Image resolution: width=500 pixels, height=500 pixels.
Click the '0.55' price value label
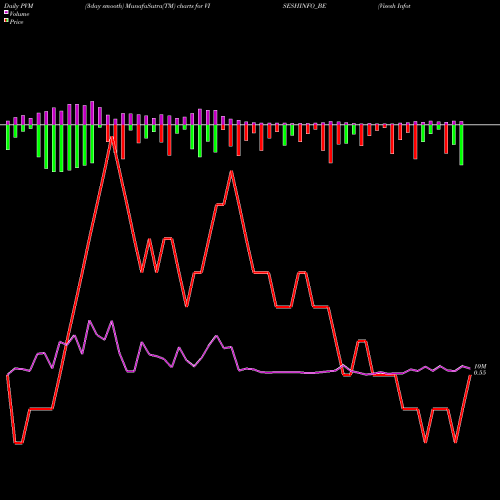click(480, 373)
